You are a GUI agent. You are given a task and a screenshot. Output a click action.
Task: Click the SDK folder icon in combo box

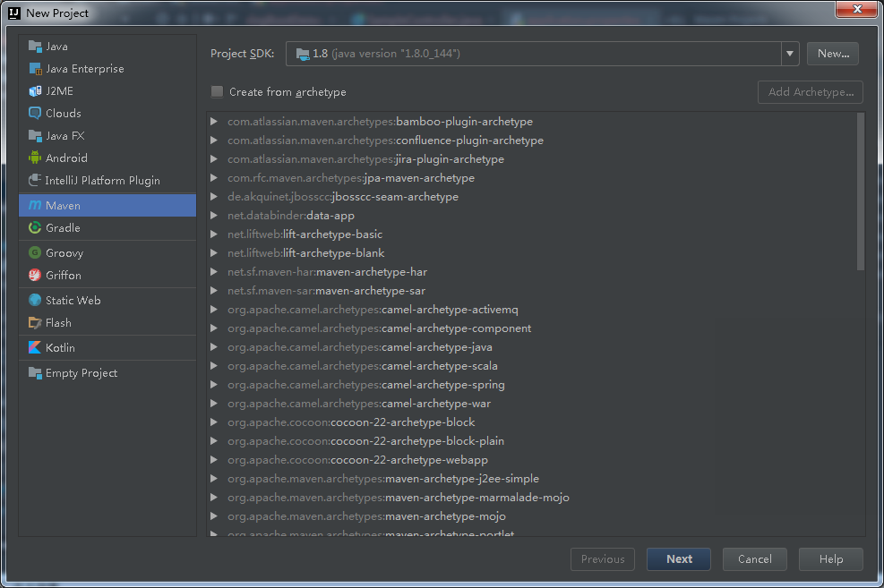(303, 54)
